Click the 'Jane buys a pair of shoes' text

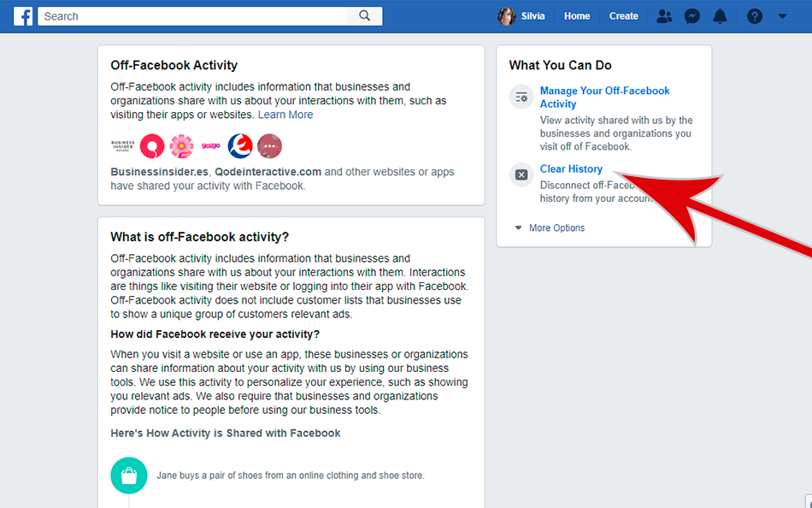(291, 476)
